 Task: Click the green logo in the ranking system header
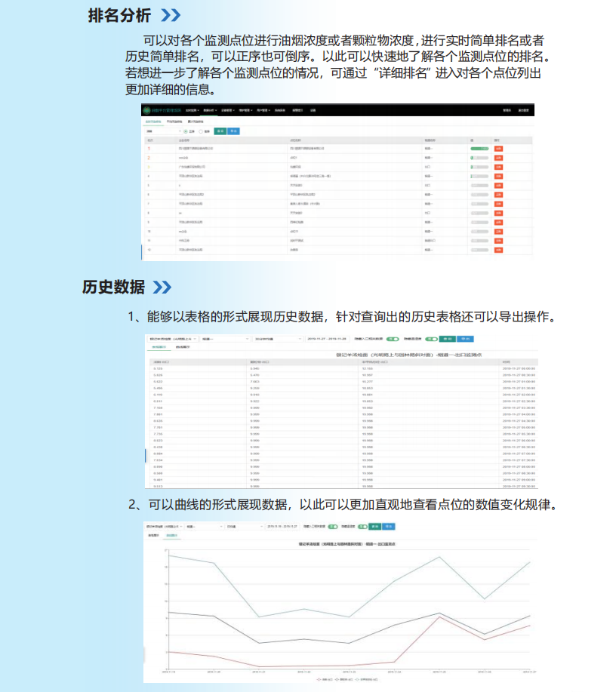pyautogui.click(x=146, y=110)
